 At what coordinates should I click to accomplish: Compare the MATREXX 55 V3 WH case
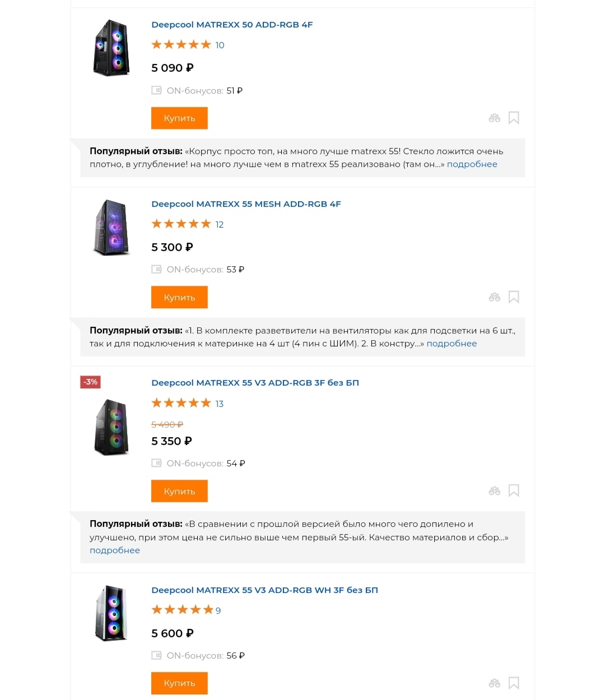(x=494, y=683)
